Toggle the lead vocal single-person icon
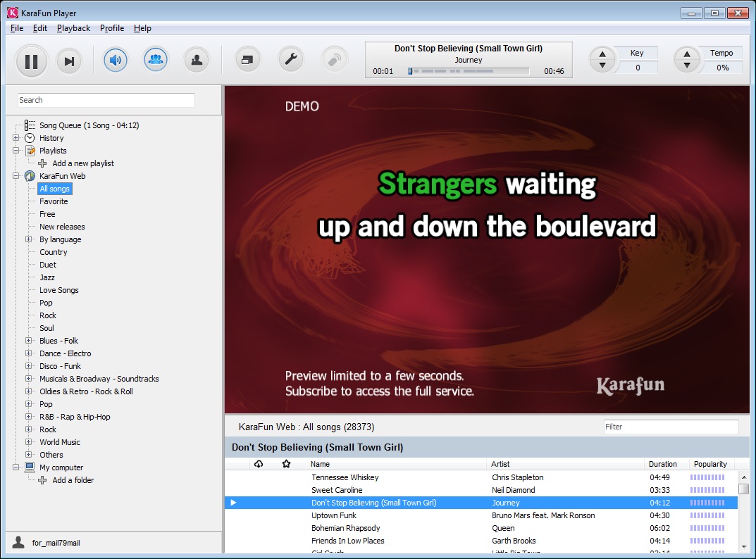The image size is (756, 559). coord(197,61)
